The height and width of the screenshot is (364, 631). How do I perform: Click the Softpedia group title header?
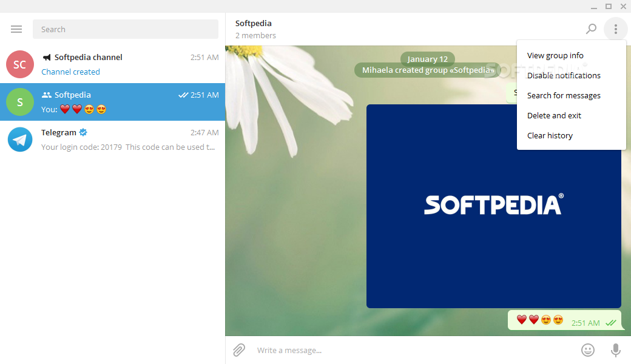click(x=254, y=23)
